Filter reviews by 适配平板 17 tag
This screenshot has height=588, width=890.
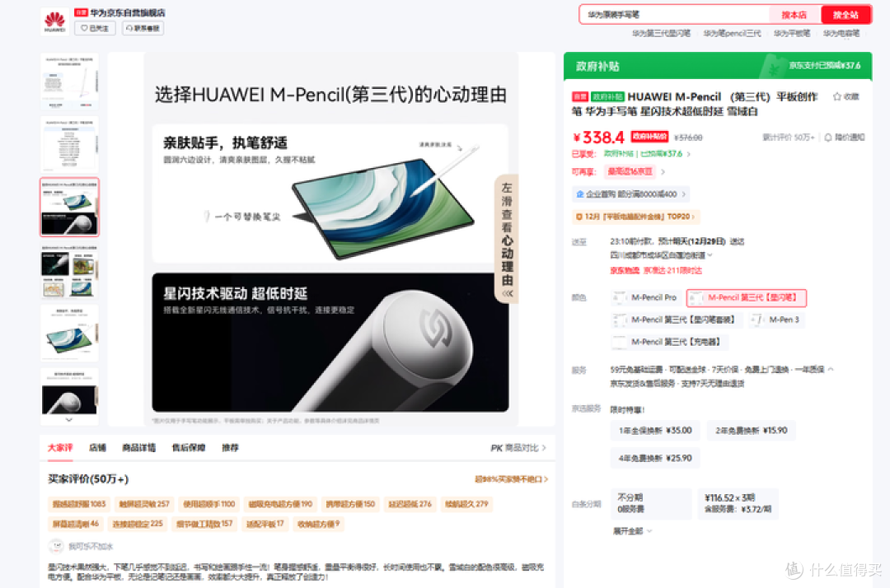(265, 524)
